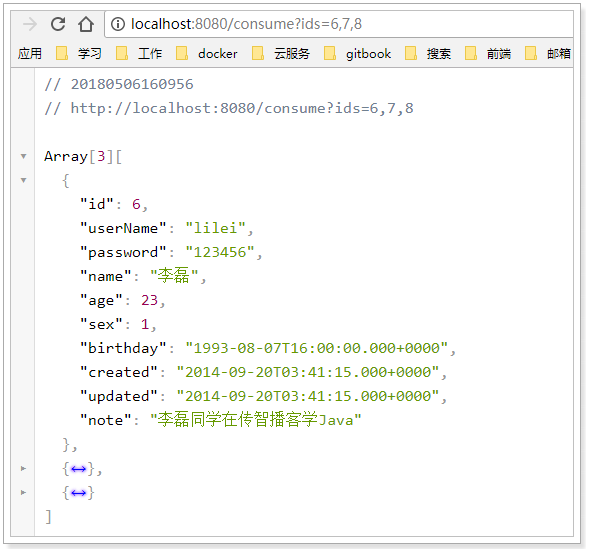This screenshot has height=549, width=592.
Task: Expand the third collapsed array object
Action: pyautogui.click(x=23, y=492)
